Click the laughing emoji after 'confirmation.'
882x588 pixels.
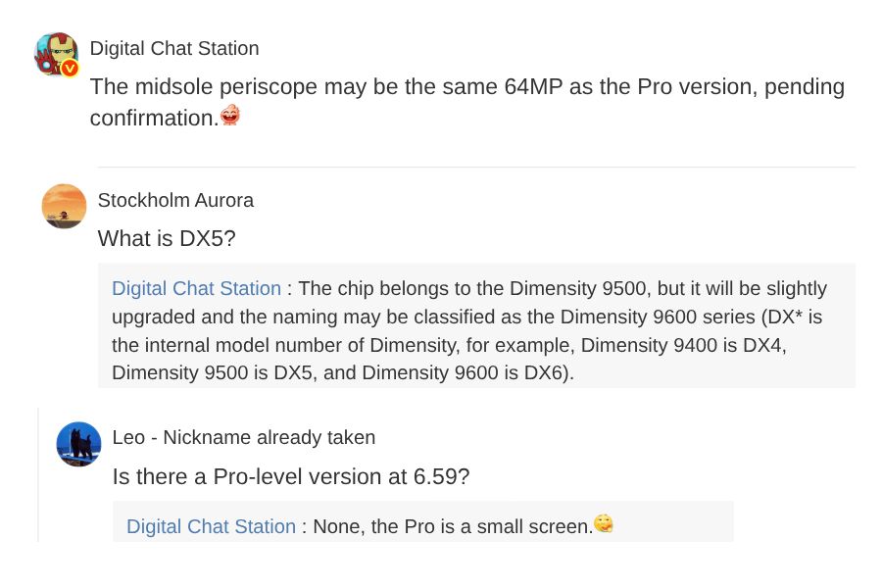(x=230, y=116)
